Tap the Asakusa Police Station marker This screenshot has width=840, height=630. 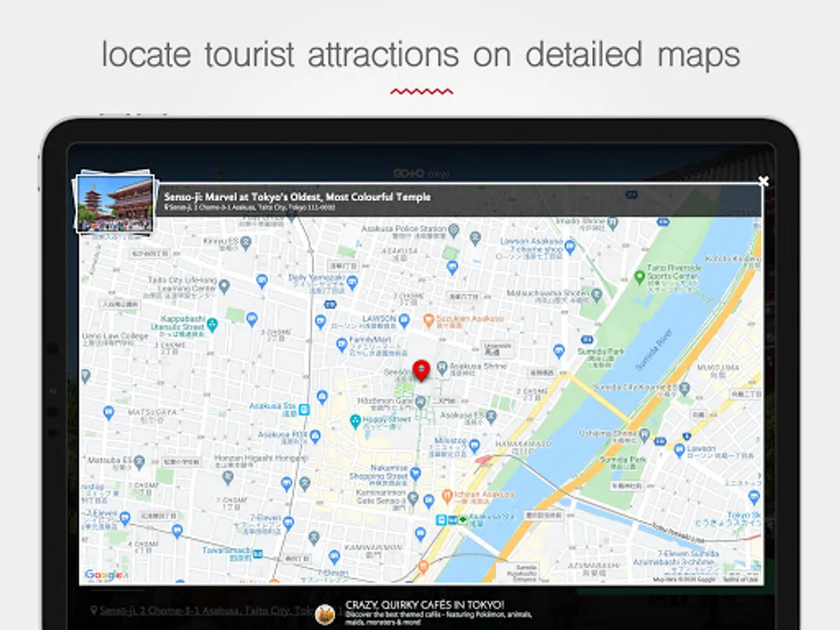pyautogui.click(x=454, y=229)
